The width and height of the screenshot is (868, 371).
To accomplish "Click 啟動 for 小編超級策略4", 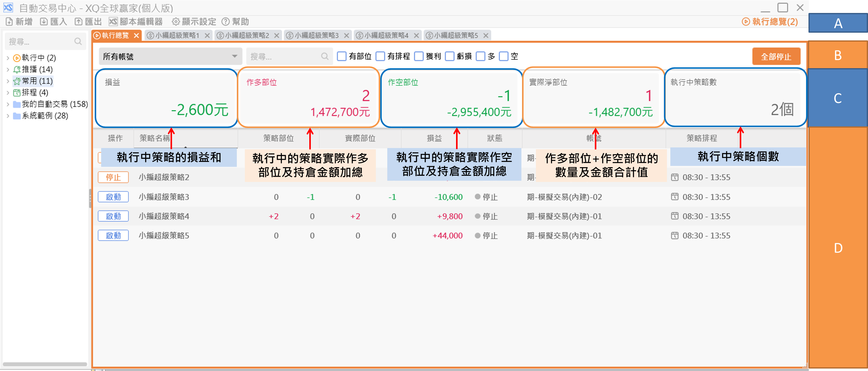I will coord(113,216).
